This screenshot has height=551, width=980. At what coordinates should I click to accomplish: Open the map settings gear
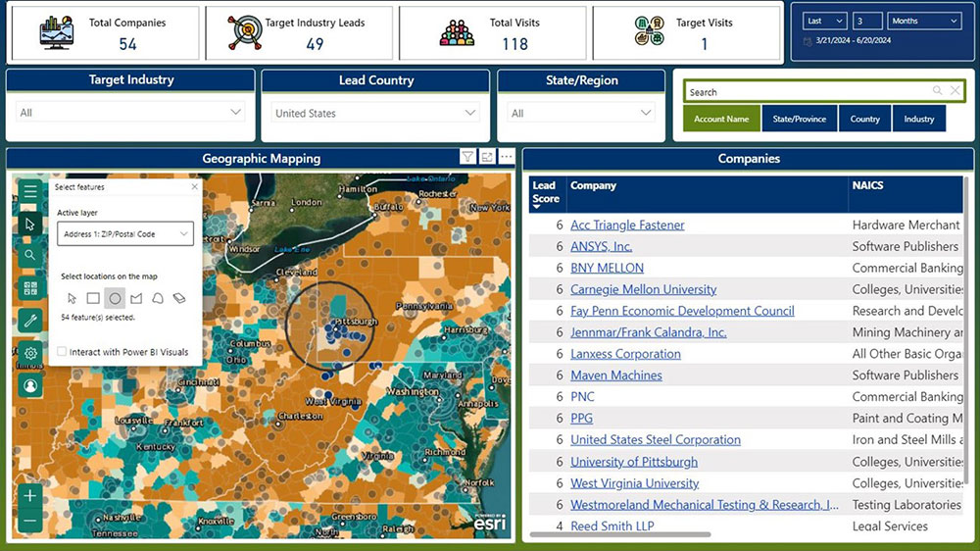[30, 353]
